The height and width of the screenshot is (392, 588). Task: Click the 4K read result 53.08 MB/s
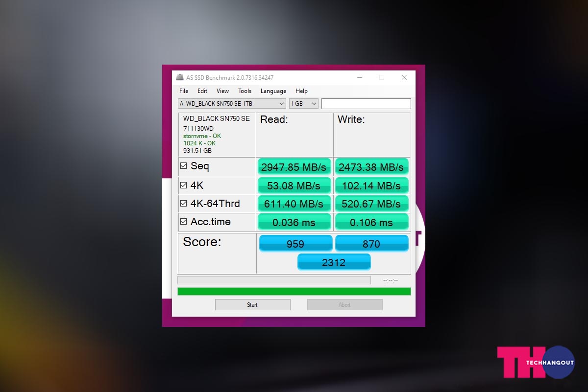[x=294, y=185]
